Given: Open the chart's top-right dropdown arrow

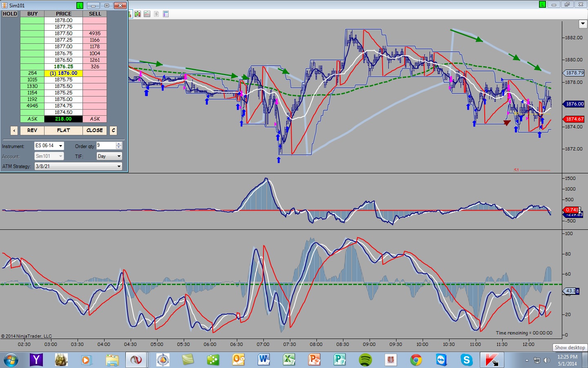Looking at the screenshot, I should (x=583, y=24).
